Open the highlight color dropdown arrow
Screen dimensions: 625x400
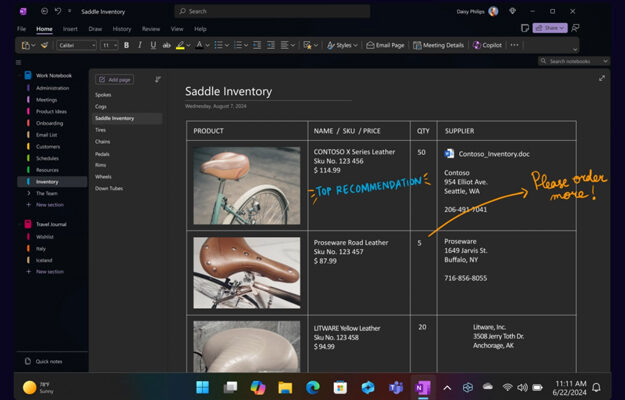click(x=188, y=45)
